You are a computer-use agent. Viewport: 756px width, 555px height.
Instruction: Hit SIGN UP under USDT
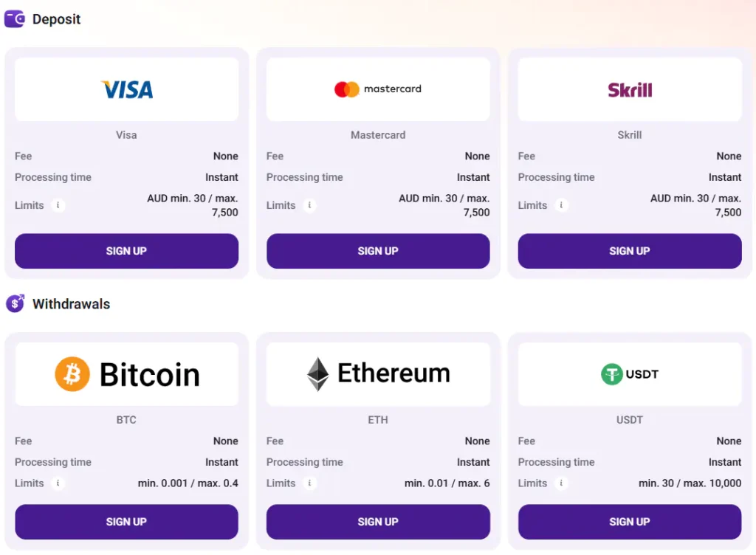[630, 522]
